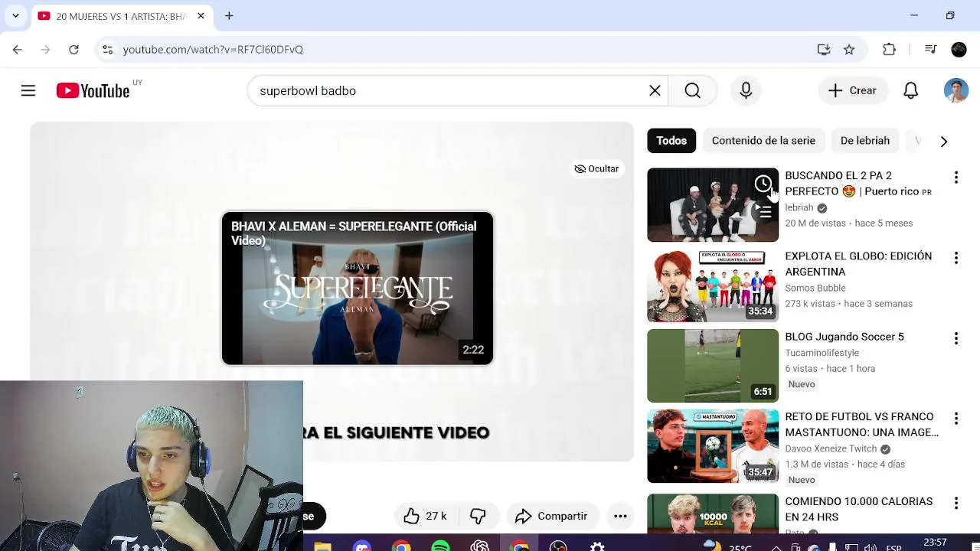Open 'RETO DE FUTBOL VS FRANCO MASTANTUONO' title

click(861, 425)
